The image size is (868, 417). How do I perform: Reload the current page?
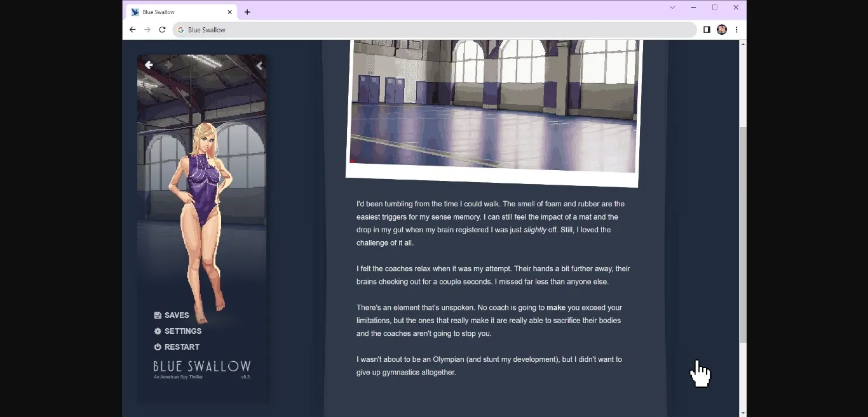click(x=162, y=30)
